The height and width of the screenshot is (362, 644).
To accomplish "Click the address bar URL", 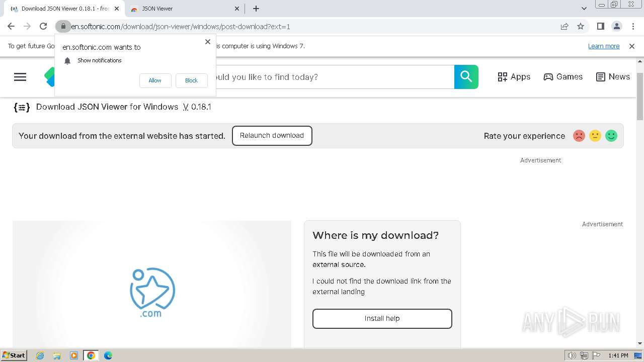I will click(180, 27).
